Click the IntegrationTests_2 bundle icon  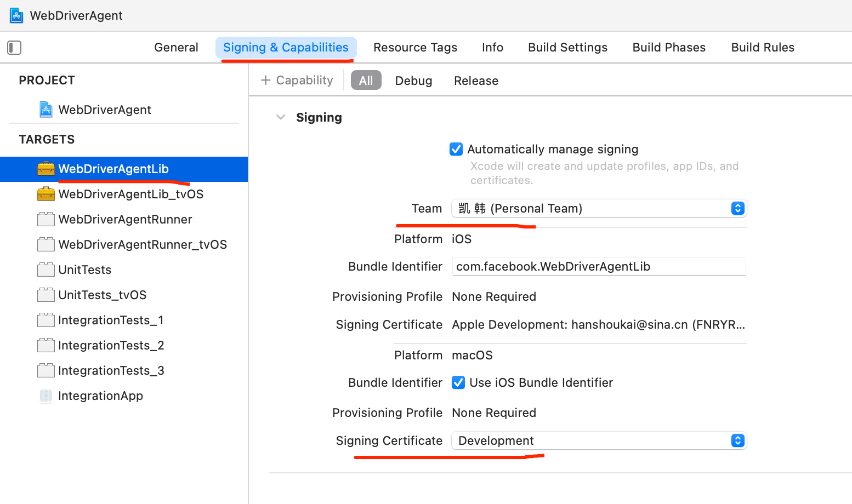46,345
